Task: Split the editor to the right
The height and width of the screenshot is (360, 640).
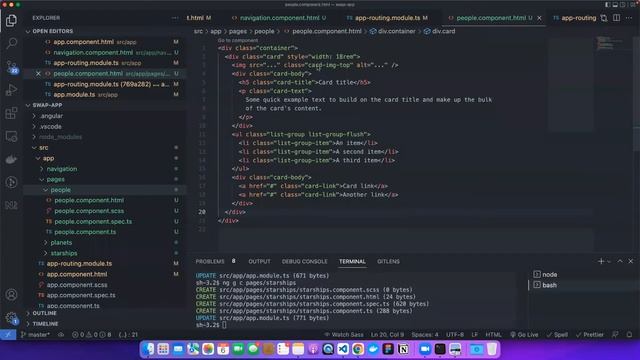Action: pos(616,18)
